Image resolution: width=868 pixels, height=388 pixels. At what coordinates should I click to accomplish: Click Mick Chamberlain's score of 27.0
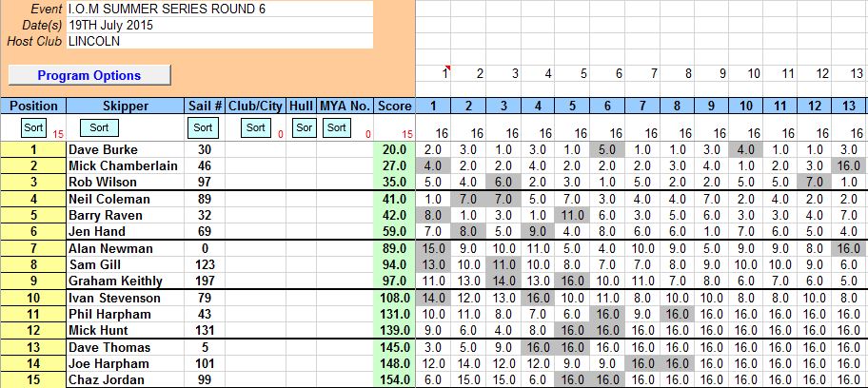395,165
